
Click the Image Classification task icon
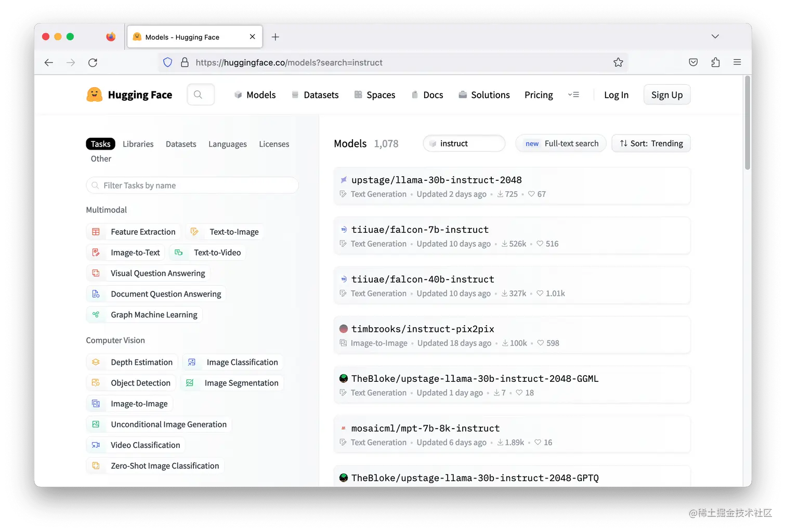click(192, 362)
